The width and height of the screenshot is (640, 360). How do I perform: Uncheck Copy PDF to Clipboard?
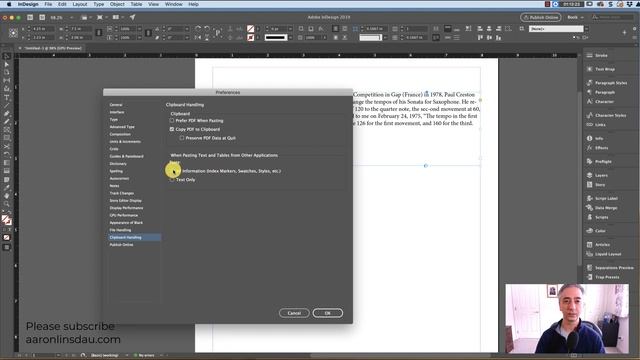172,129
